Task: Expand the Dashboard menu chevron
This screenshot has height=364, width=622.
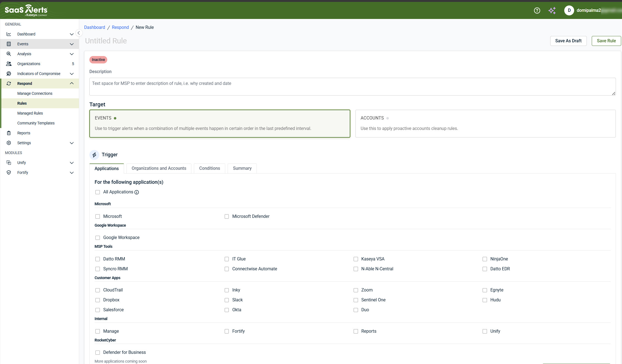Action: [72, 34]
